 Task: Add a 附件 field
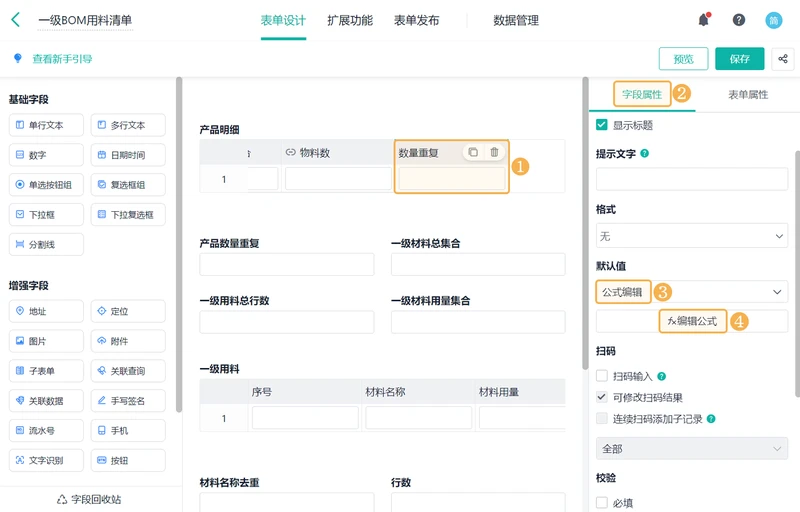[128, 341]
